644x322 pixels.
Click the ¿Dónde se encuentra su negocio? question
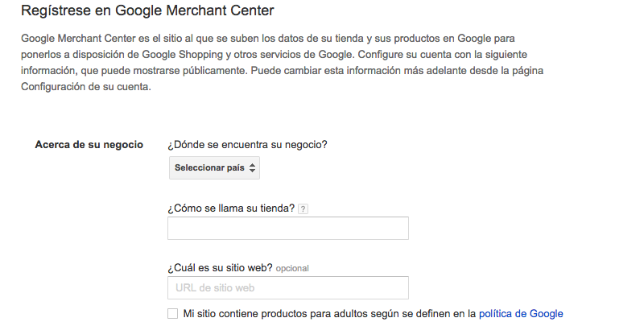click(247, 146)
